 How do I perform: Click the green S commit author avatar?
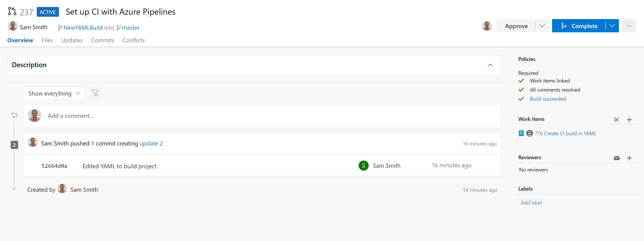coord(363,165)
